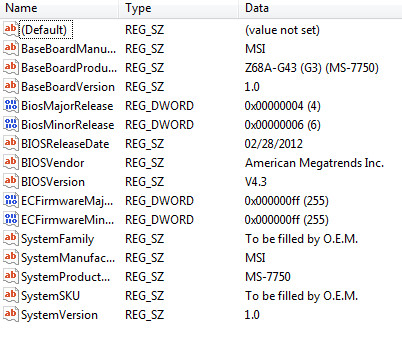Click the icon beside BIOSVersion
Screen dimensions: 402x363
[x=10, y=181]
